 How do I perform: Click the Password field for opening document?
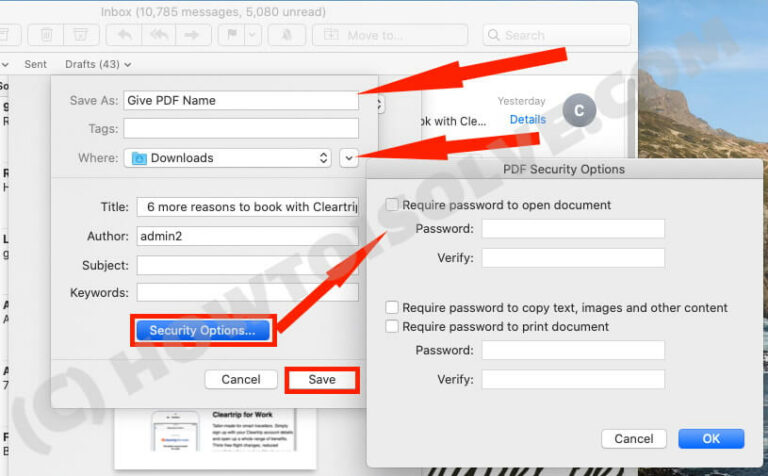pos(573,229)
